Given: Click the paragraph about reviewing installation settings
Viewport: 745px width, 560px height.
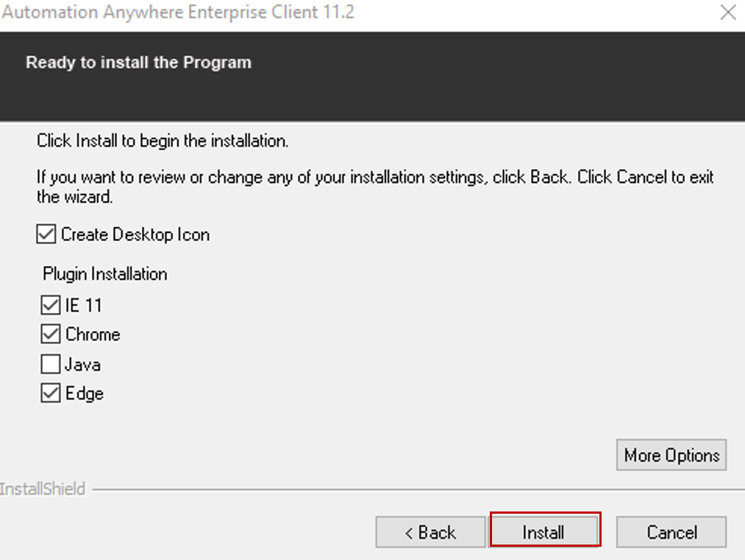Looking at the screenshot, I should 375,187.
